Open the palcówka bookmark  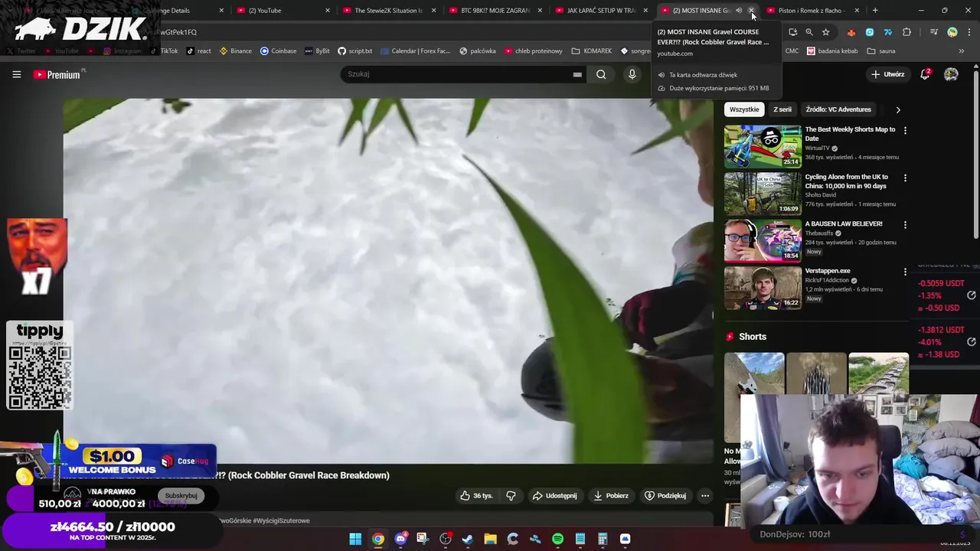coord(478,51)
